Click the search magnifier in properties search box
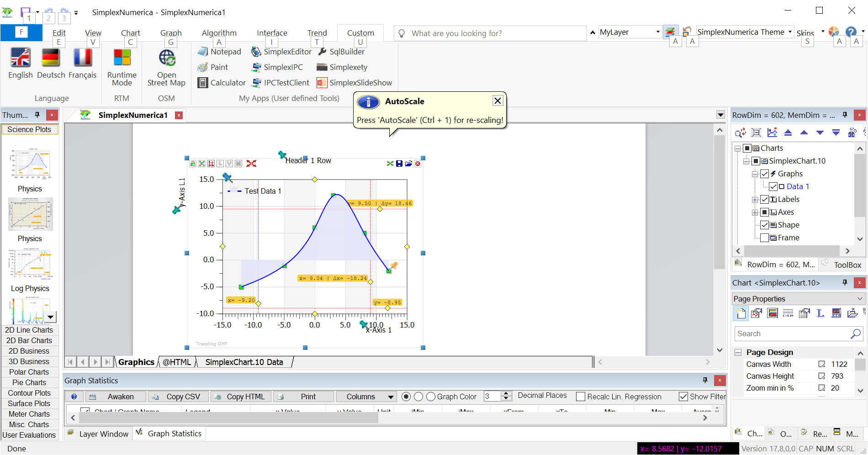Screen dimensions: 868x455 point(856,334)
